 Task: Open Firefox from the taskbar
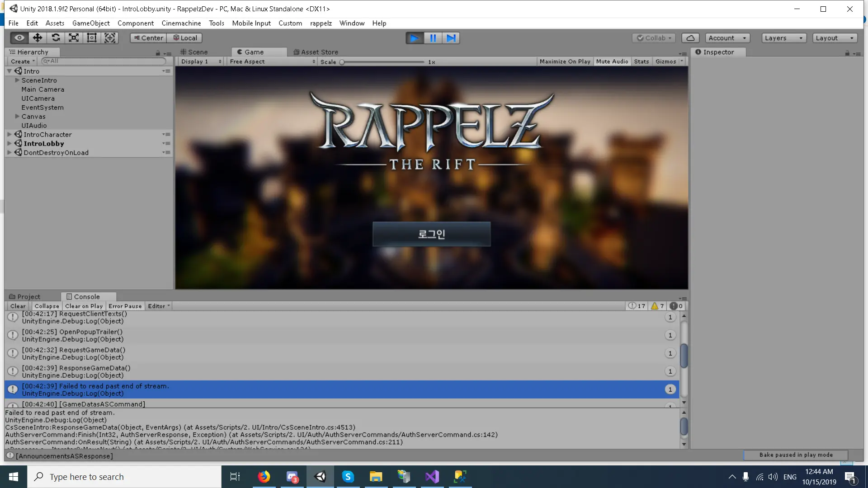[264, 477]
